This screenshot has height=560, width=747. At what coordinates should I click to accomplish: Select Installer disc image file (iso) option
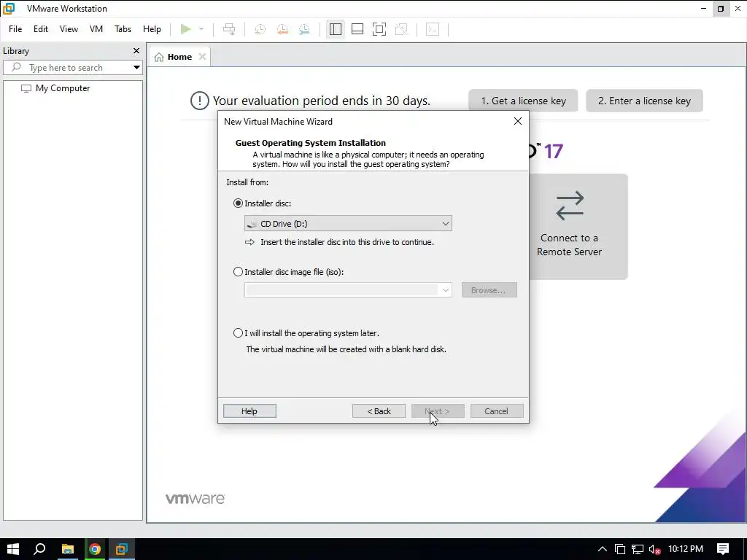(238, 272)
